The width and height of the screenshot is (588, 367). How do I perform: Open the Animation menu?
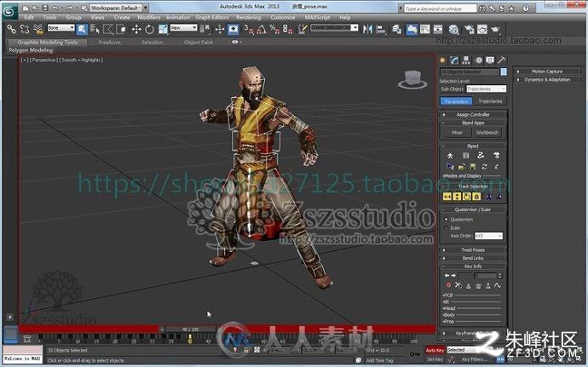point(178,17)
